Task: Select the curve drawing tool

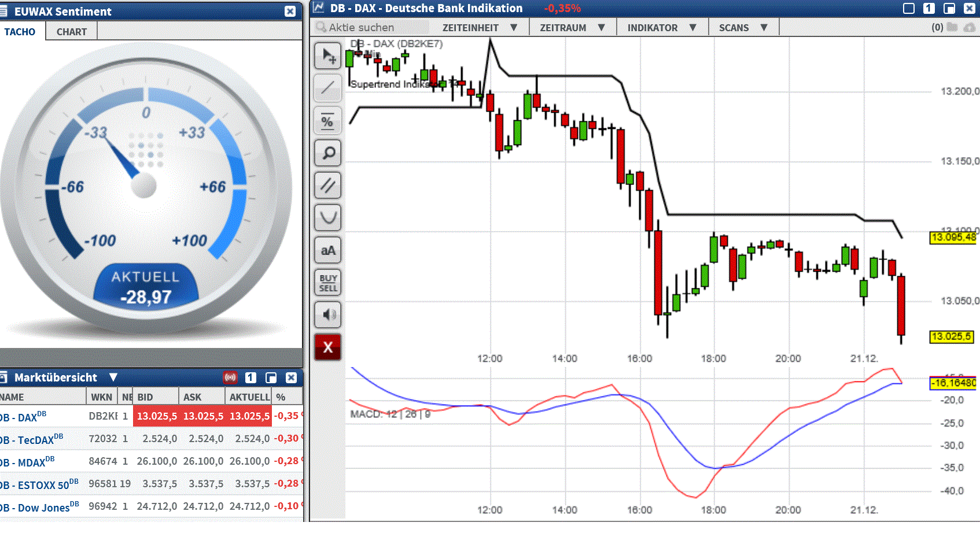Action: [x=327, y=218]
